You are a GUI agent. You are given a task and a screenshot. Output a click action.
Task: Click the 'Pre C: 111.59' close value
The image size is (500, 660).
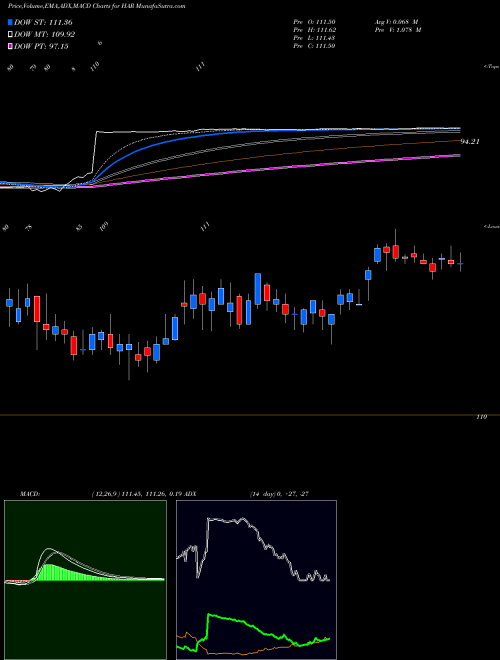(x=314, y=46)
